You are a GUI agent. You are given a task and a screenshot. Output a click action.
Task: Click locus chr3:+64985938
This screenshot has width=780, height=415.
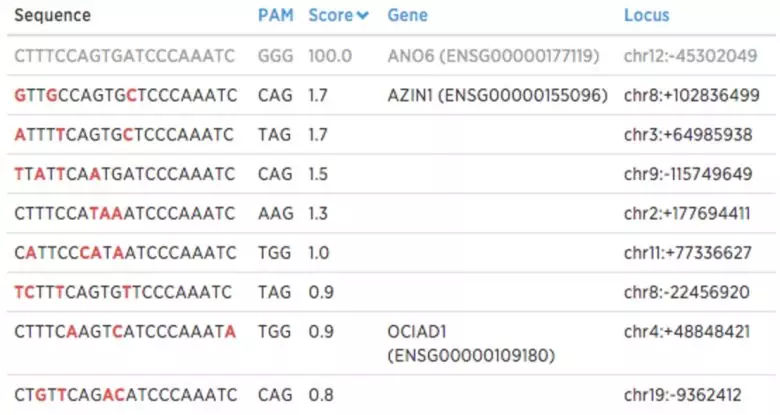click(688, 134)
